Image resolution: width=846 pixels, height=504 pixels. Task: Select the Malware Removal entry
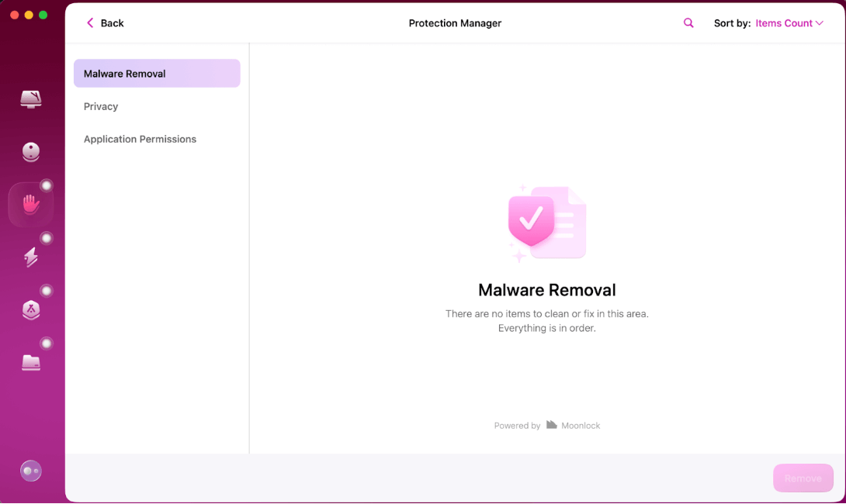pyautogui.click(x=124, y=73)
